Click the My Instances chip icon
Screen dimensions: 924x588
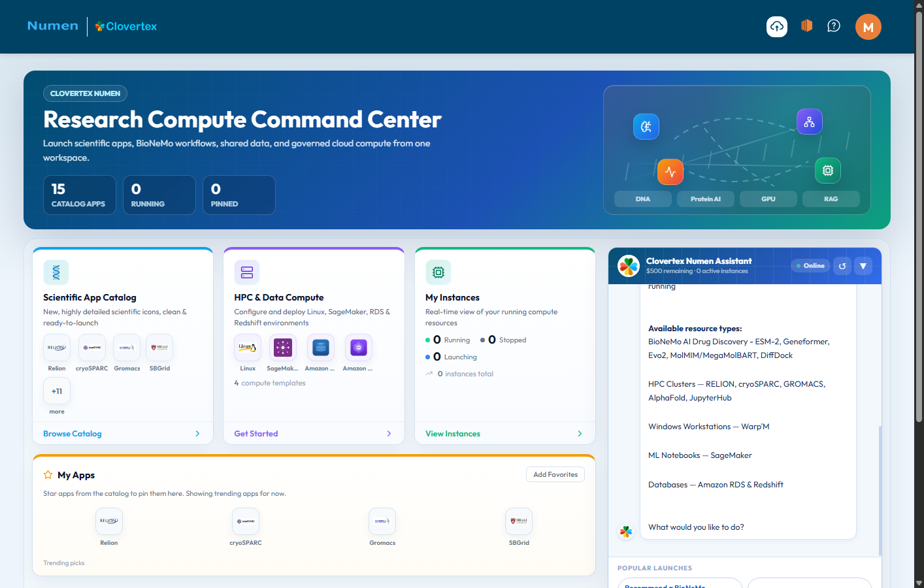[438, 272]
